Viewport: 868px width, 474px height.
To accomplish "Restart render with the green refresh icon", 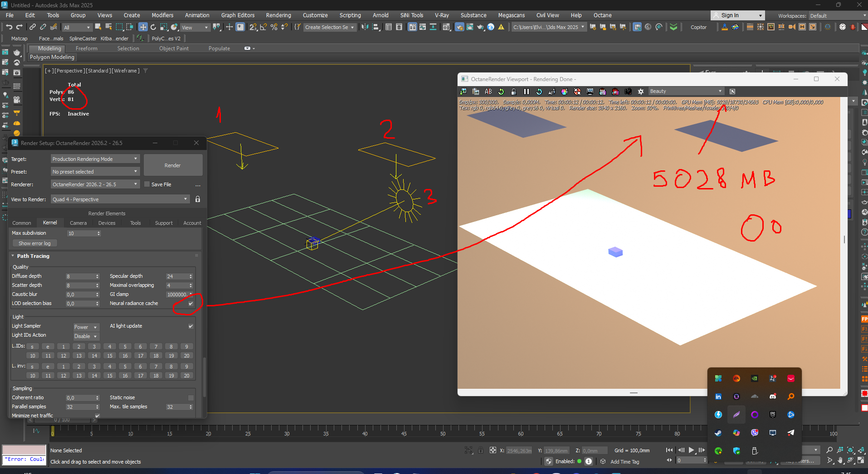I will (501, 92).
